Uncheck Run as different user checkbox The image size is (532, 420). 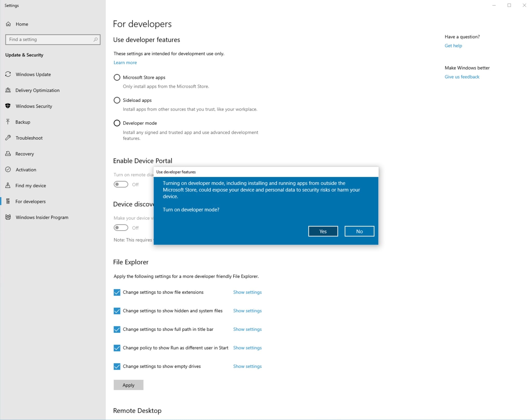(117, 348)
